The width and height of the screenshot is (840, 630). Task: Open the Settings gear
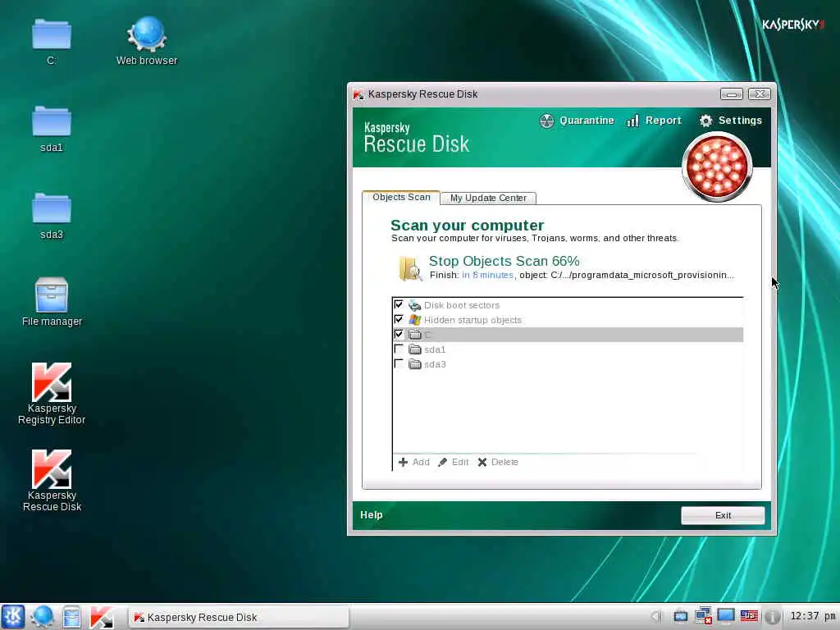[730, 121]
